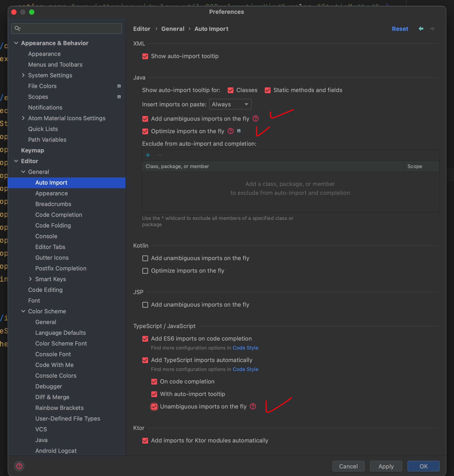Expand the System Settings tree node
Viewport: 454px width, 476px height.
pyautogui.click(x=23, y=75)
